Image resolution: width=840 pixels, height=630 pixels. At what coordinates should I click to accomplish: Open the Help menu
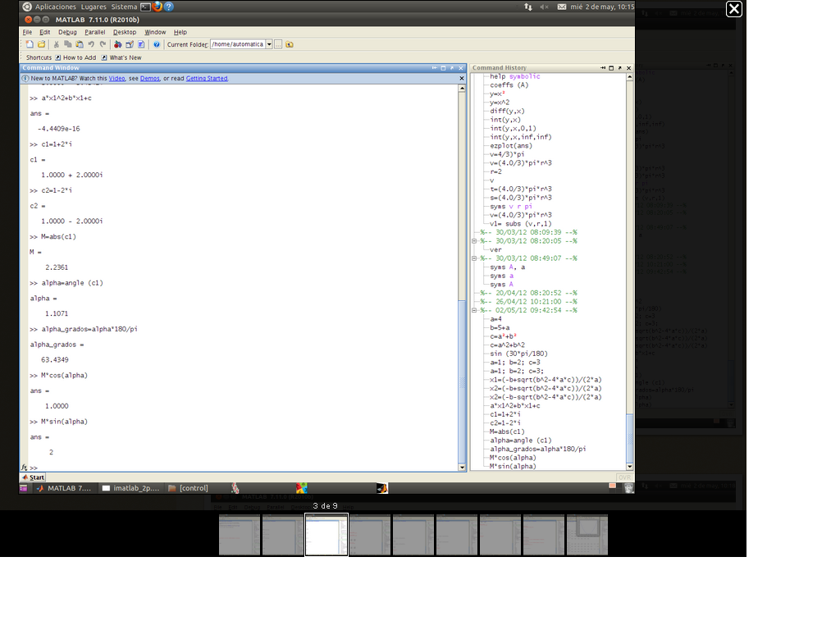click(x=180, y=32)
